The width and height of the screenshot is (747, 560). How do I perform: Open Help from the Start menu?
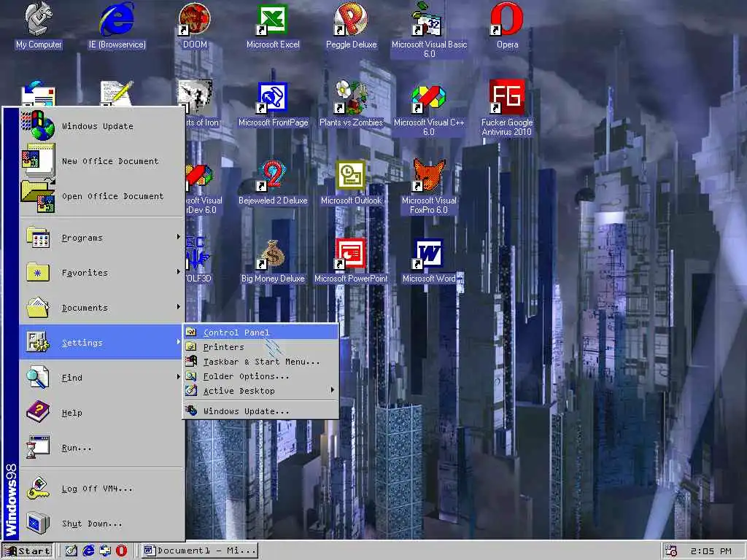101,413
